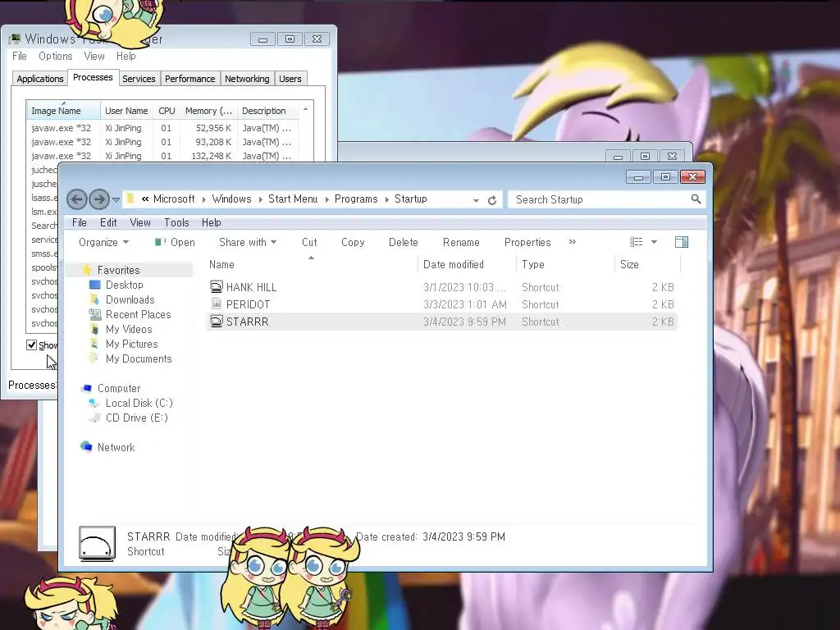Show more toolbar commands chevron
Screen dimensions: 840x630
[572, 242]
